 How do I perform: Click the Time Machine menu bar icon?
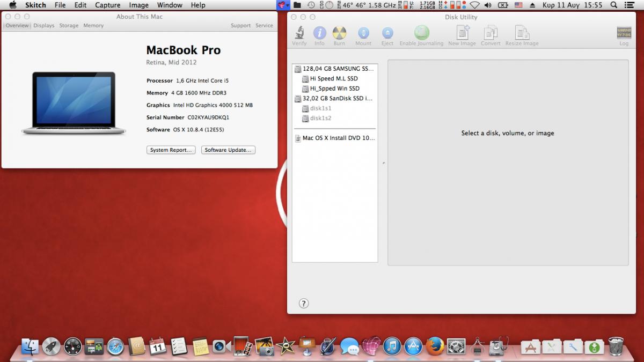click(311, 5)
